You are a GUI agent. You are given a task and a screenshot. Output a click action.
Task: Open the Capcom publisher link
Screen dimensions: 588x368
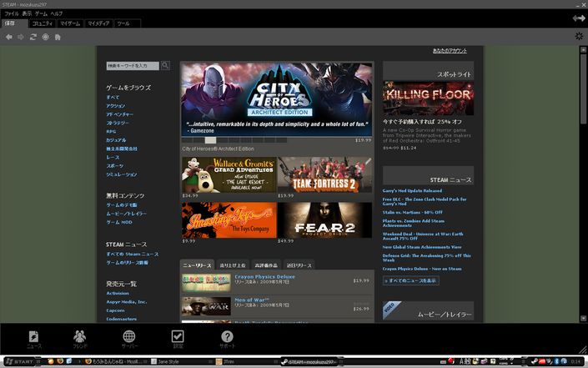point(115,310)
